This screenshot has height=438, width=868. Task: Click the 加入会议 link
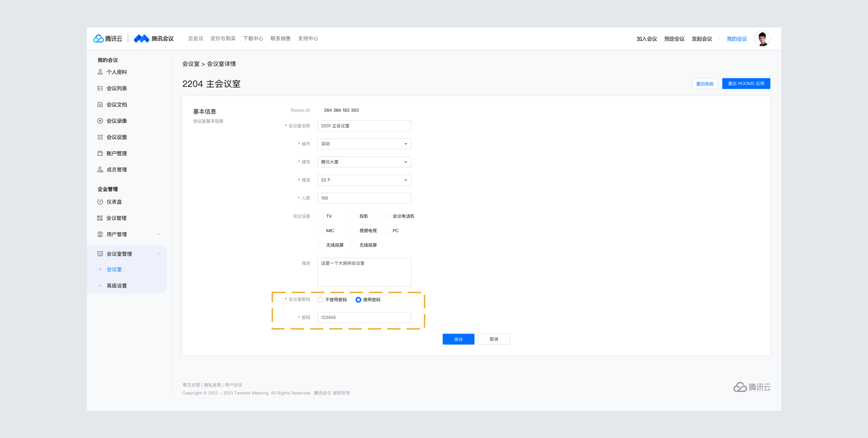[647, 39]
